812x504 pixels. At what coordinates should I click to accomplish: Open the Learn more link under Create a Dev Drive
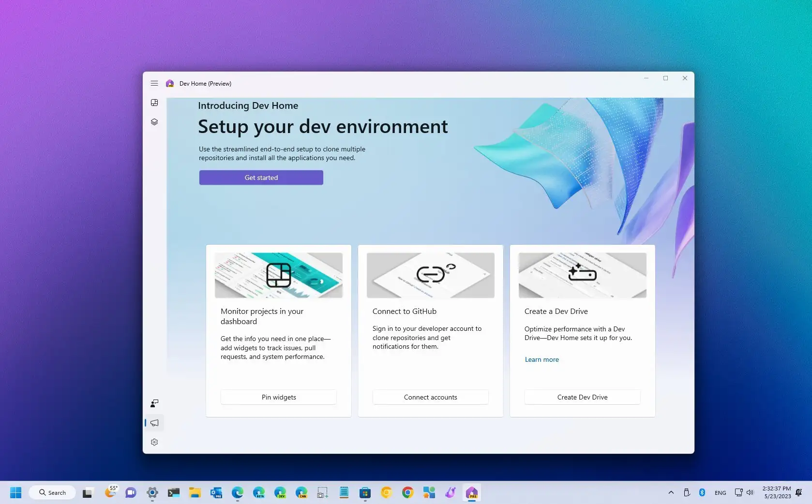[x=541, y=359]
